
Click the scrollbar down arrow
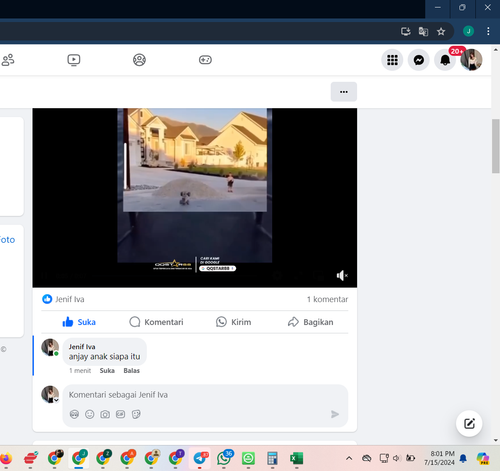pos(496,440)
